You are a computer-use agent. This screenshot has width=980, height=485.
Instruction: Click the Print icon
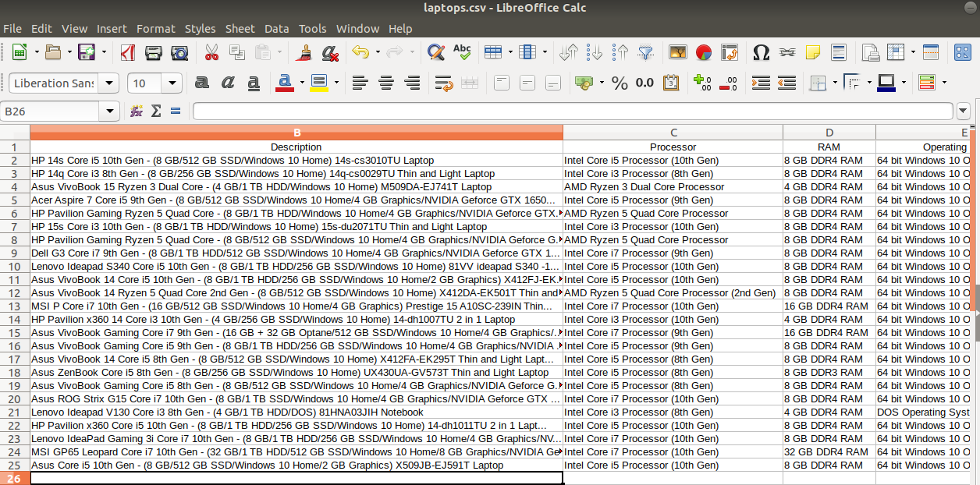click(154, 52)
